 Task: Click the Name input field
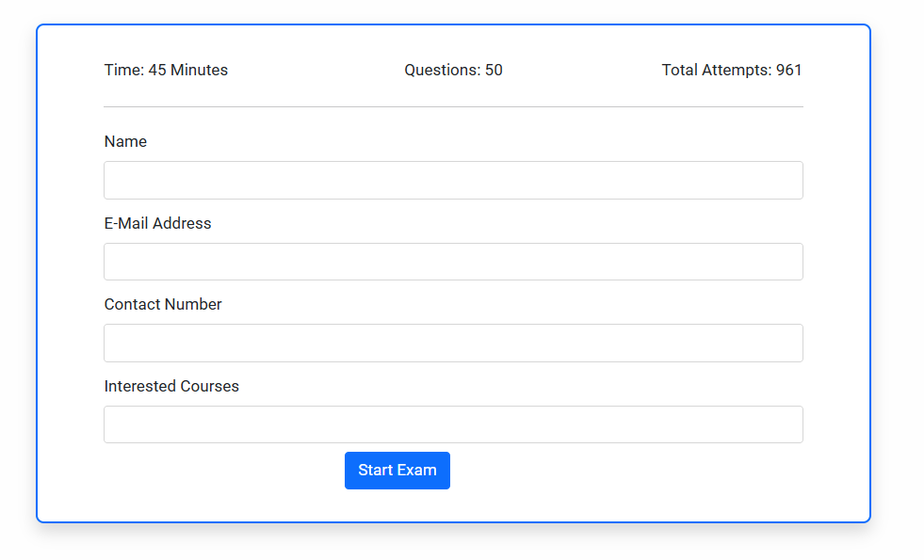coord(453,180)
